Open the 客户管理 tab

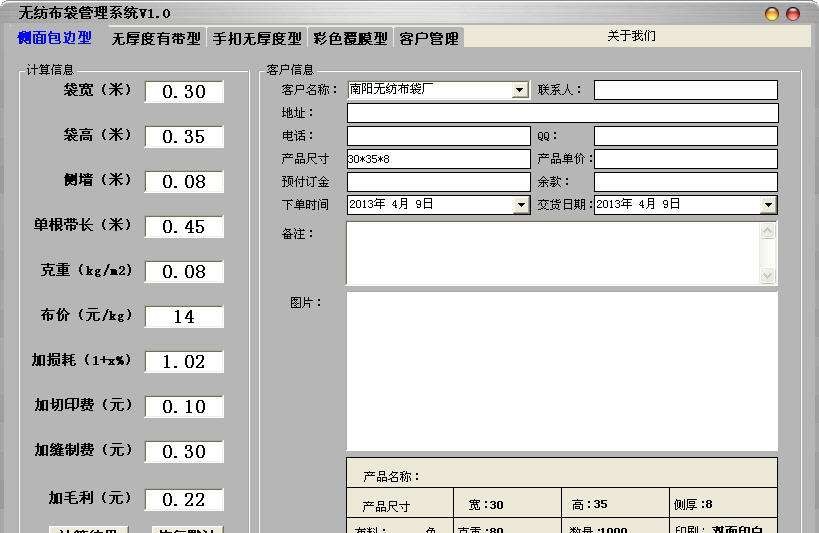point(429,39)
